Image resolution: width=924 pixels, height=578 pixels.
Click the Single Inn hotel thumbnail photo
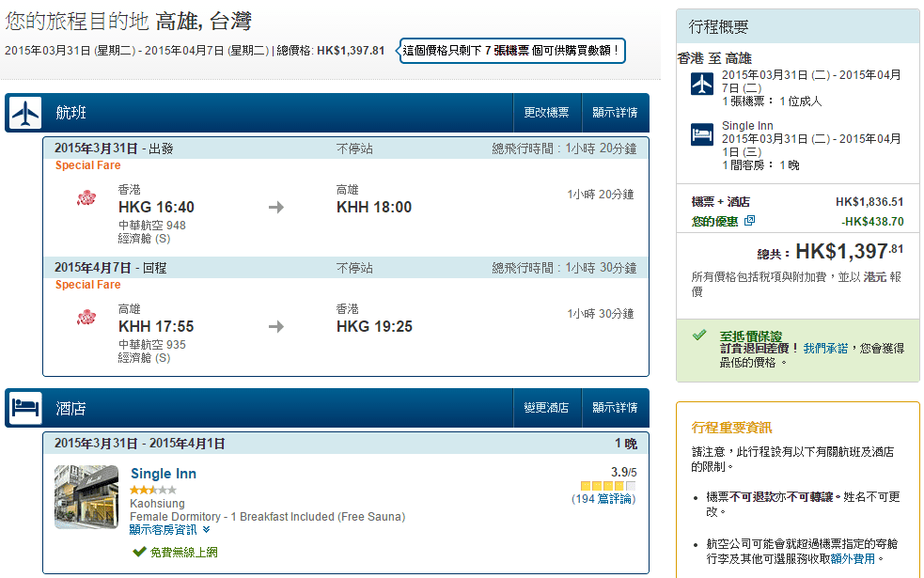tap(86, 497)
